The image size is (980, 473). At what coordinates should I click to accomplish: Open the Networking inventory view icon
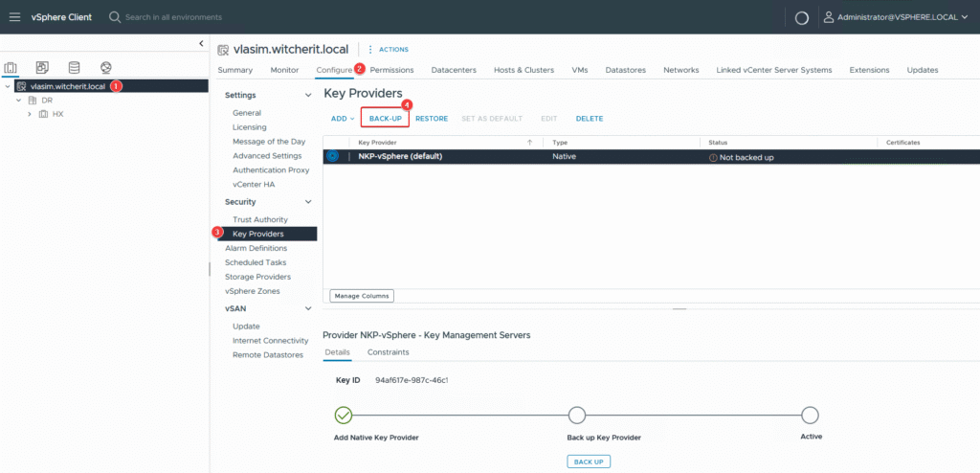pos(105,68)
